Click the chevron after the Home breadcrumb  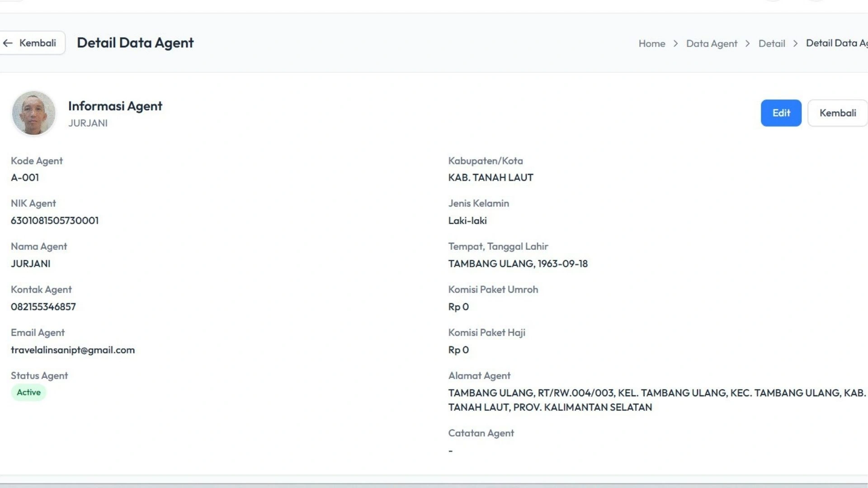point(675,43)
